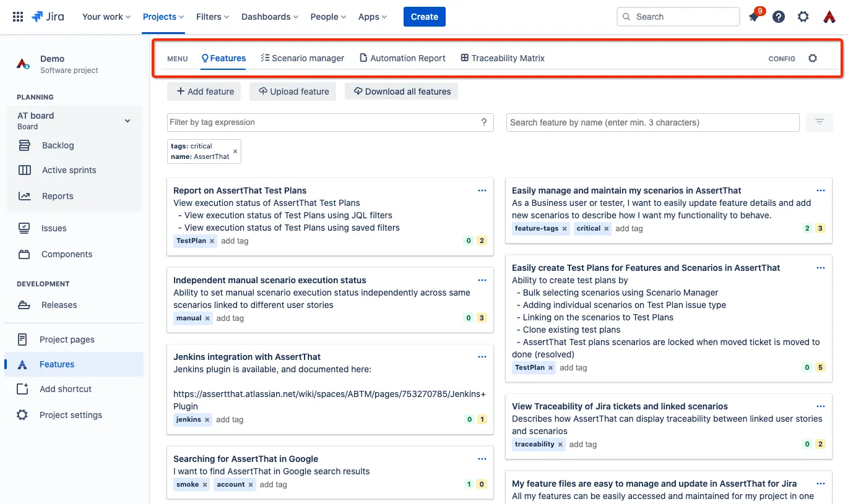
Task: Remove the traceability tag
Action: [x=560, y=445]
